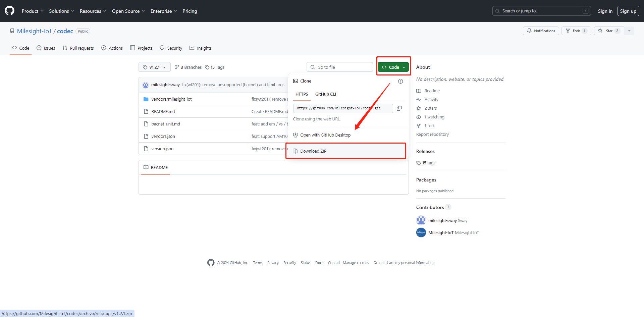Click the Sign up button
Image resolution: width=644 pixels, height=317 pixels.
click(628, 11)
